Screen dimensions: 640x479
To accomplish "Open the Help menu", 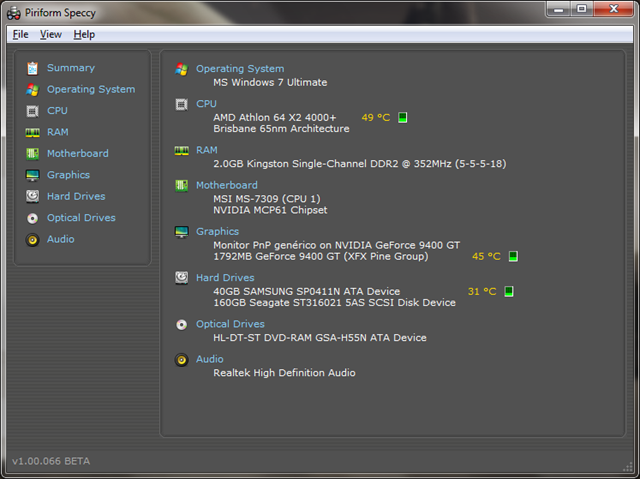I will click(x=84, y=34).
